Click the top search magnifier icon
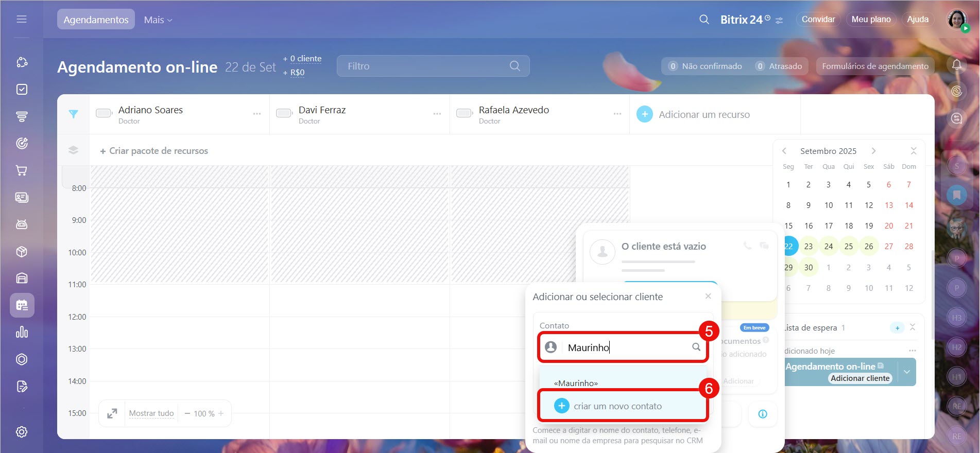 [x=704, y=20]
